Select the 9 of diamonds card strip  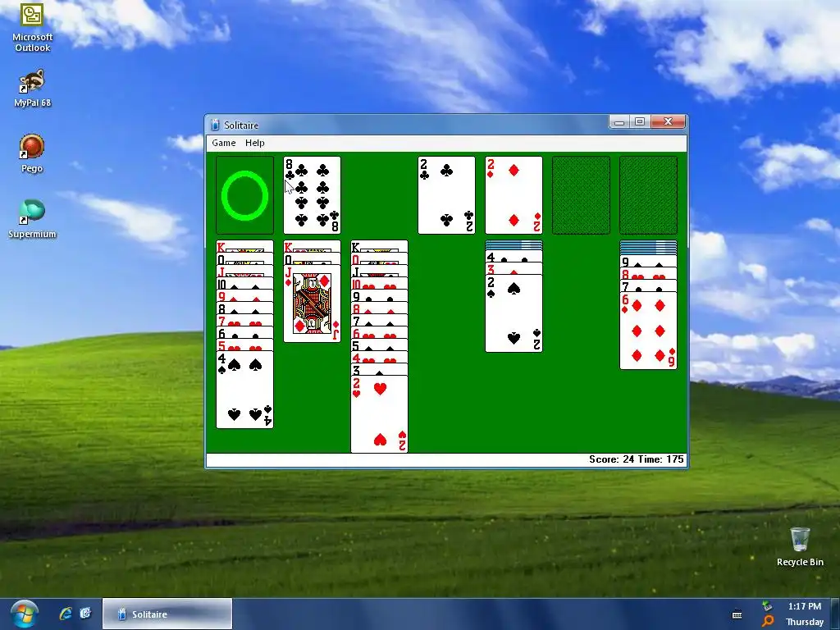click(x=244, y=296)
